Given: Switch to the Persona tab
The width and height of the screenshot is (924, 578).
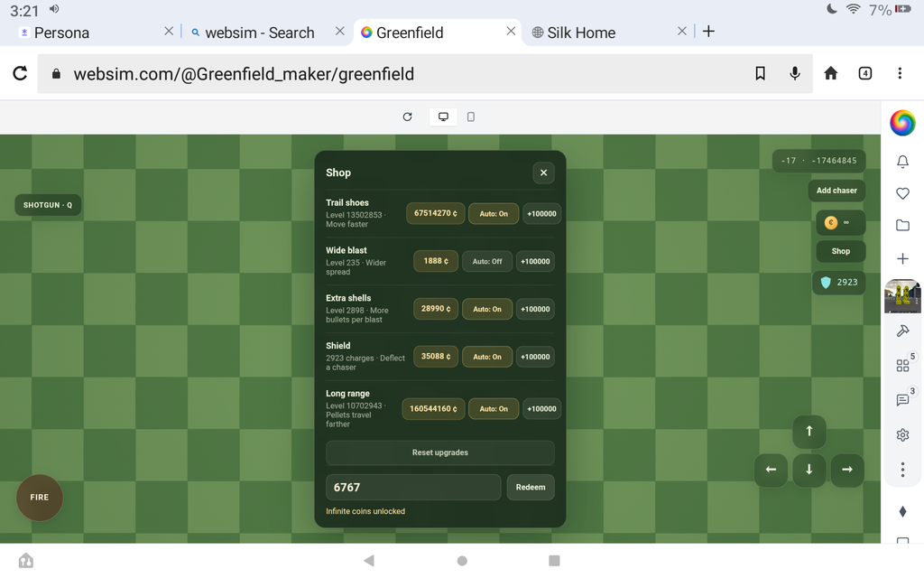Looking at the screenshot, I should 62,33.
